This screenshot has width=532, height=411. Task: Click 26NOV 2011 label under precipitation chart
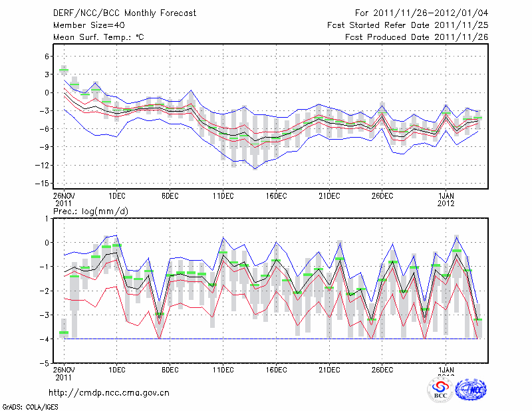(x=64, y=373)
